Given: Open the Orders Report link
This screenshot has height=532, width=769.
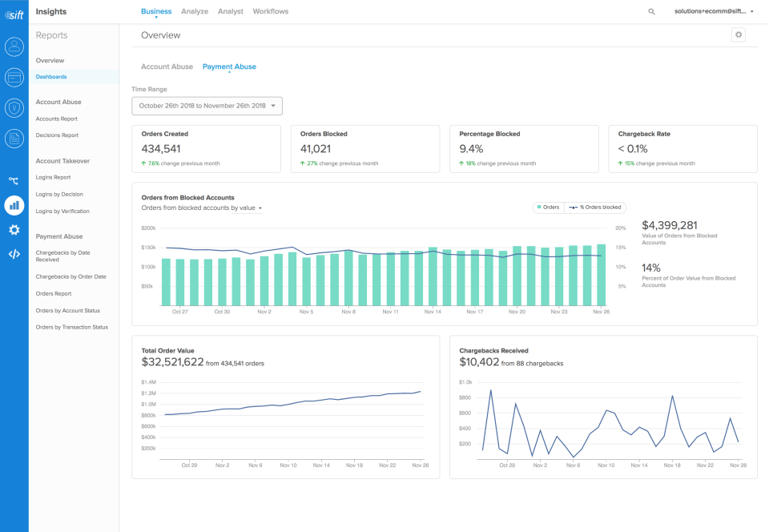Looking at the screenshot, I should pyautogui.click(x=54, y=294).
